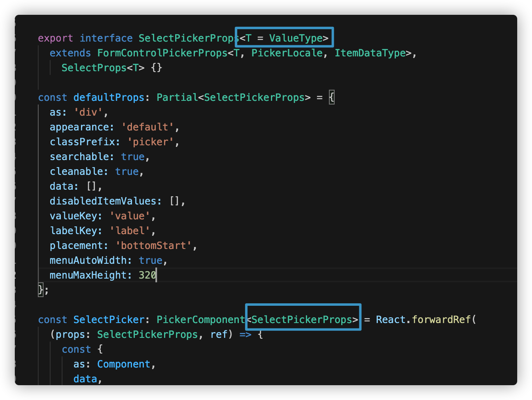Place cursor on the menuAutoWidth true value
Image resolution: width=532 pixels, height=400 pixels.
coord(150,260)
